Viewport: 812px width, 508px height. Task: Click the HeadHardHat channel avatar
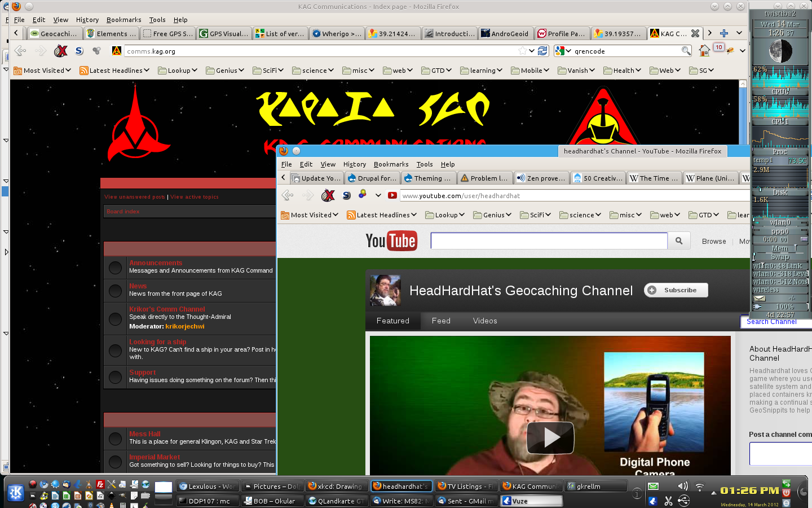click(385, 290)
